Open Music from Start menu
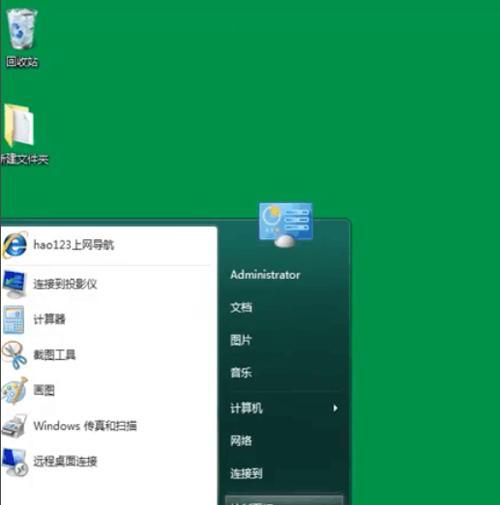500x505 pixels. (241, 373)
